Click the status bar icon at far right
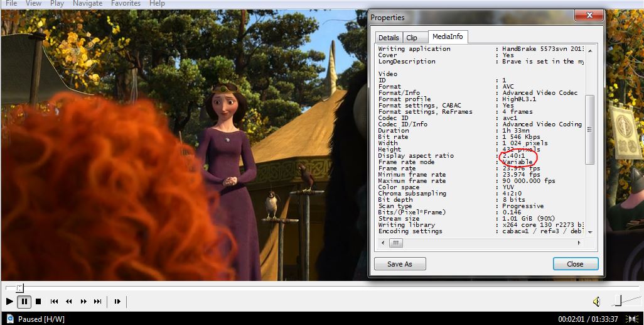Viewport: 644px width, 325px height. click(x=631, y=319)
